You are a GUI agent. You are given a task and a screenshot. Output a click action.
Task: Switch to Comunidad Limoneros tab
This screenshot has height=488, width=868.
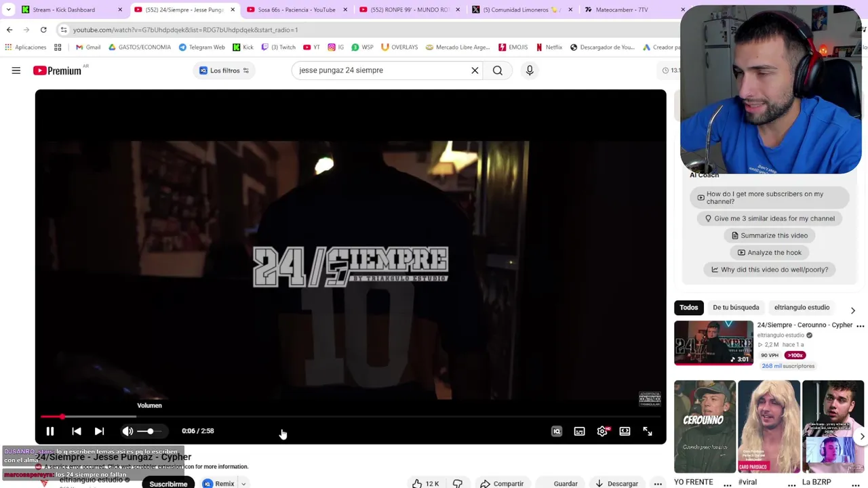pyautogui.click(x=520, y=9)
